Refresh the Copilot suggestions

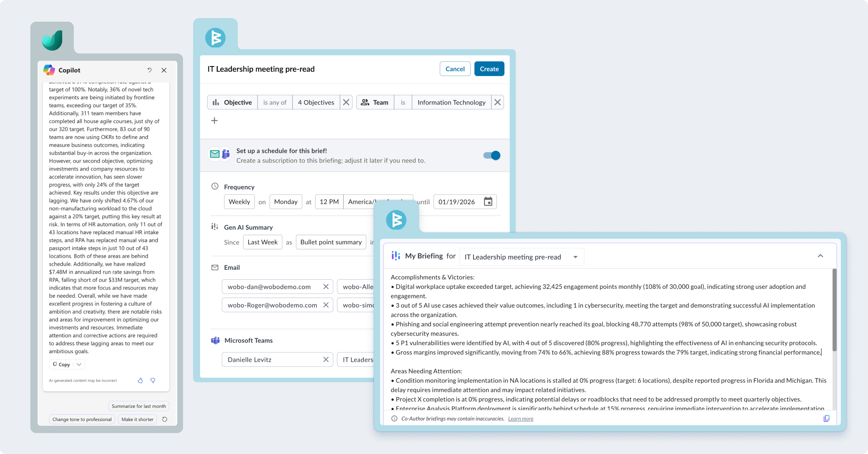tap(165, 419)
